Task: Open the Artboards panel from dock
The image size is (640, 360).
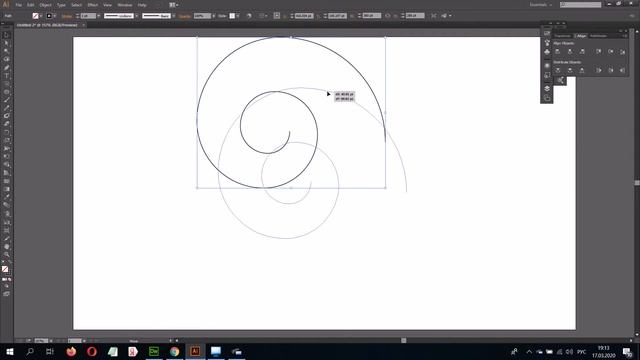Action: (x=547, y=98)
